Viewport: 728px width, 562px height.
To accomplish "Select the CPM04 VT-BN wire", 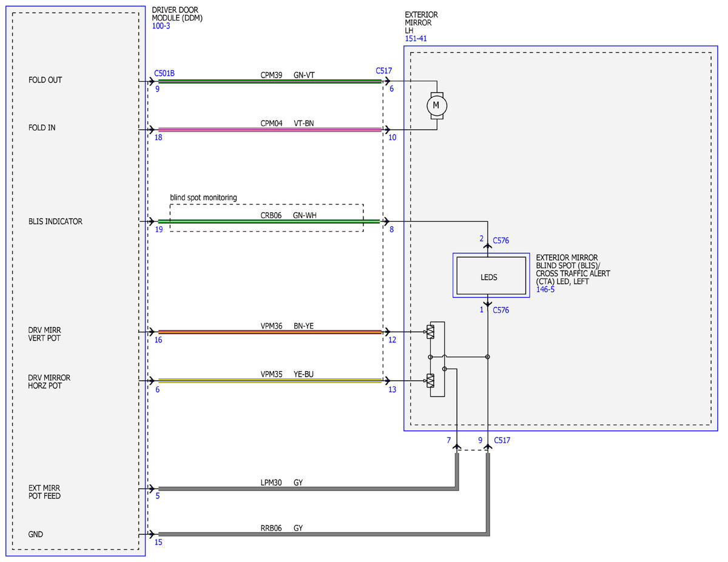I will click(x=269, y=130).
